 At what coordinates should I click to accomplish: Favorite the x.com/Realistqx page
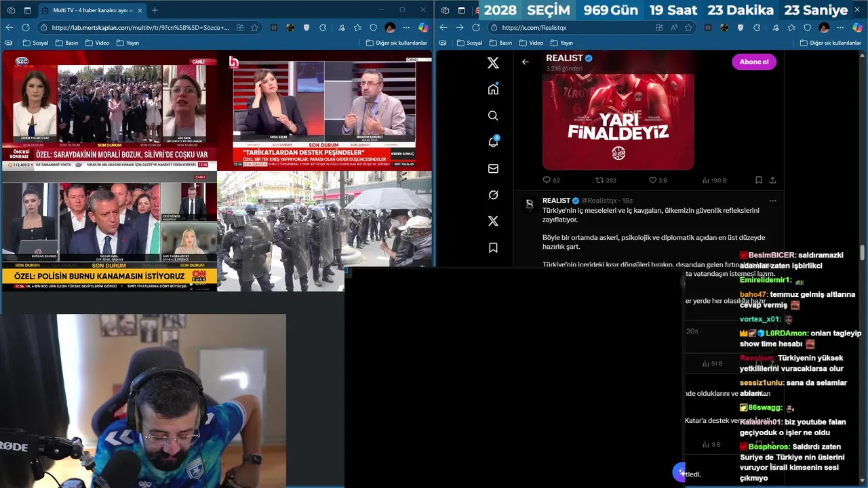688,28
